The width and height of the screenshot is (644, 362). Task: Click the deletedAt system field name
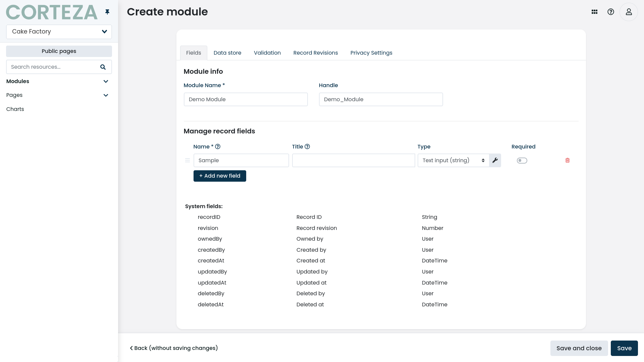(x=211, y=305)
